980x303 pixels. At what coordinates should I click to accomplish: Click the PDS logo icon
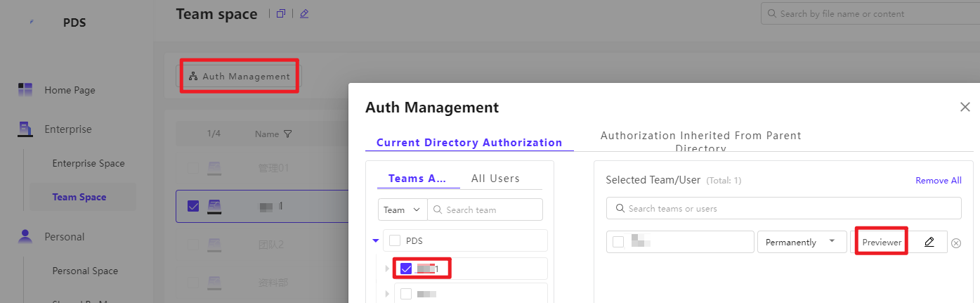pos(32,22)
